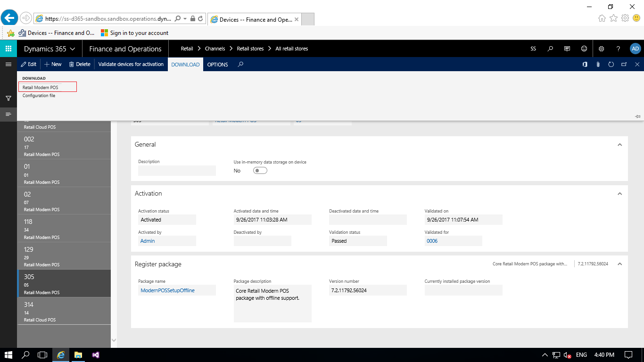This screenshot has width=644, height=362.
Task: Navigate to Retail stores breadcrumb
Action: click(x=250, y=49)
